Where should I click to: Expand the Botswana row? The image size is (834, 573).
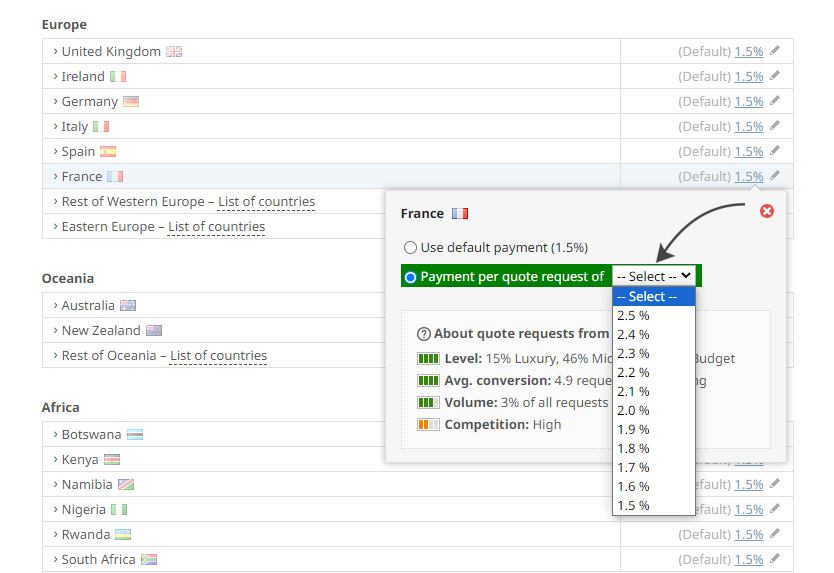click(91, 434)
